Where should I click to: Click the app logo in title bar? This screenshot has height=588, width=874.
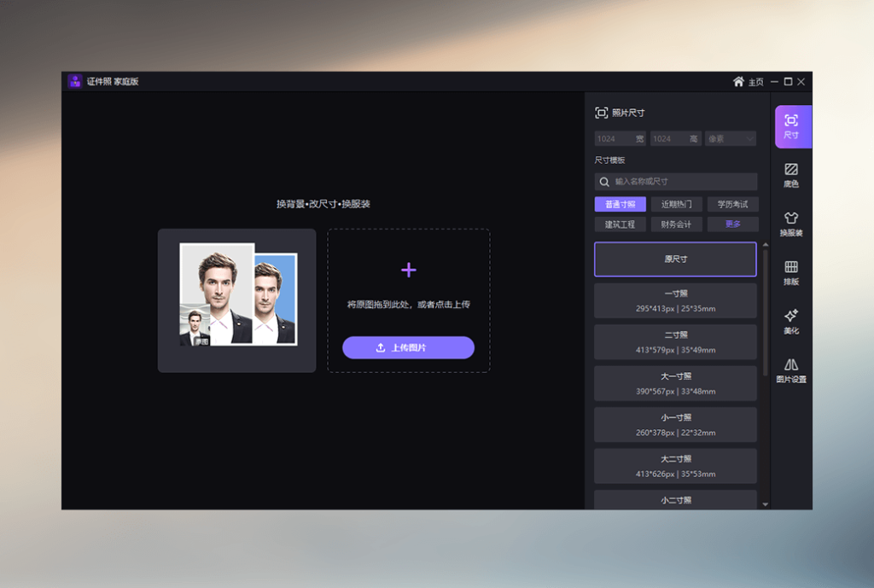75,81
